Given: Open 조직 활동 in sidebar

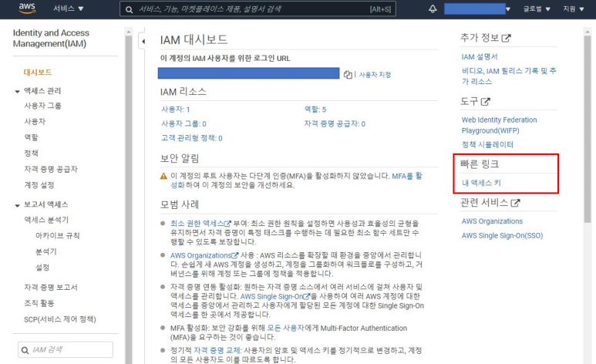Looking at the screenshot, I should (x=39, y=303).
